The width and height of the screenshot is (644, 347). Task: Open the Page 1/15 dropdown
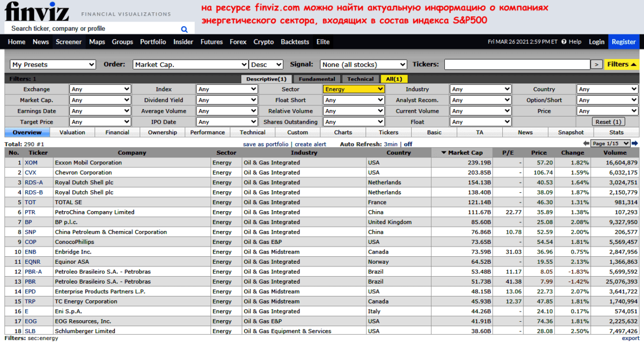610,144
